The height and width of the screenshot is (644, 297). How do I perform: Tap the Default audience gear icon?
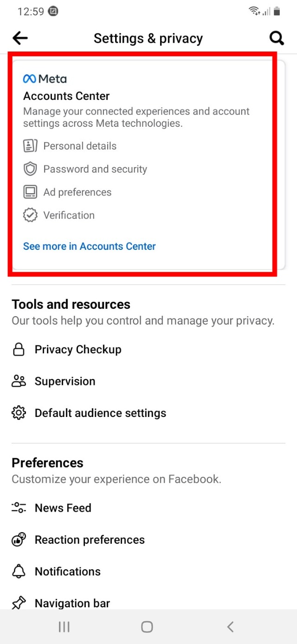[x=19, y=413]
